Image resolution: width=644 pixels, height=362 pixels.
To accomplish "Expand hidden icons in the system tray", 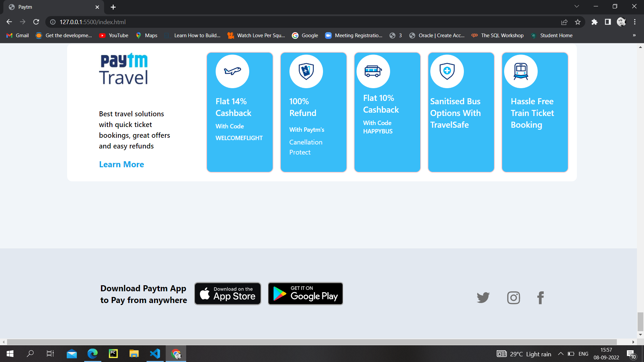I will tap(560, 354).
